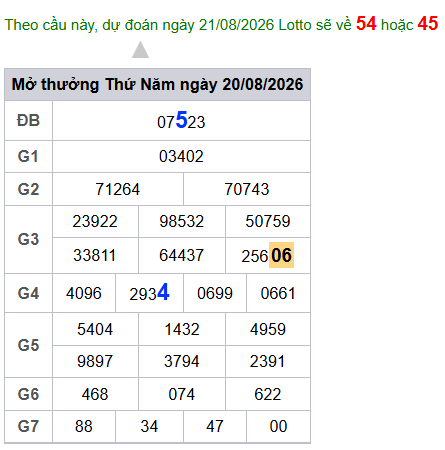Select G4 number 0699

point(215,293)
